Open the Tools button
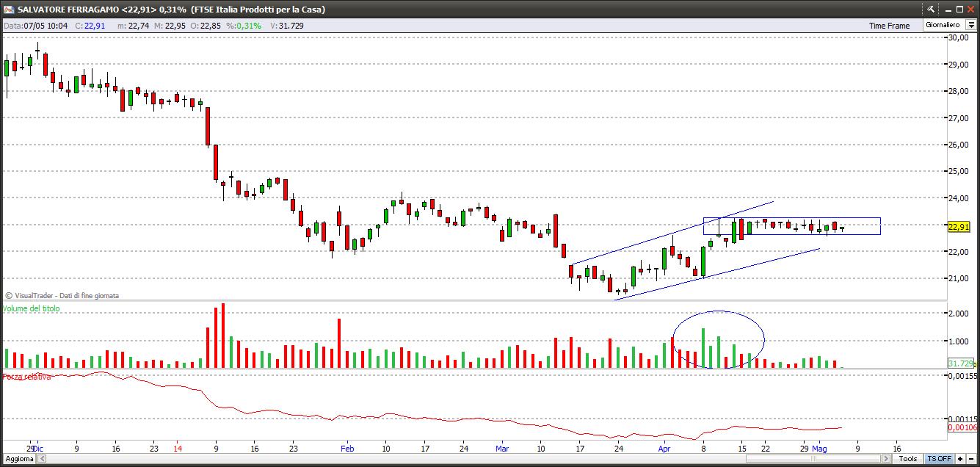 pyautogui.click(x=908, y=458)
